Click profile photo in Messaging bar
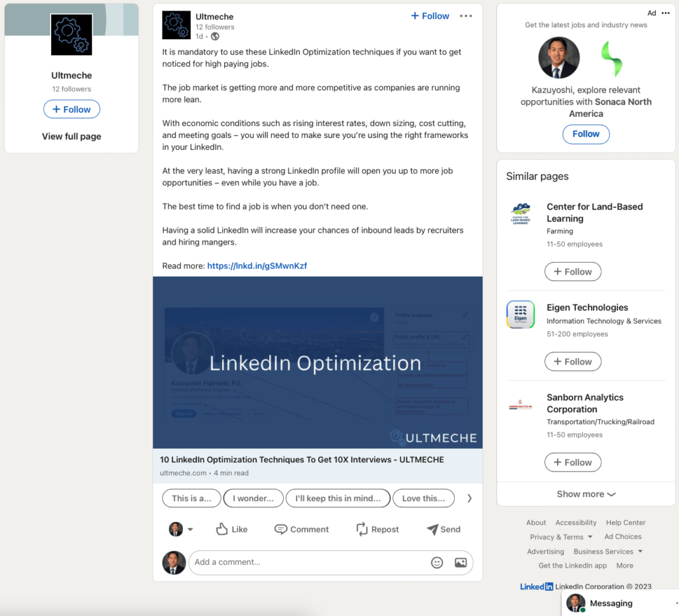 (x=576, y=603)
